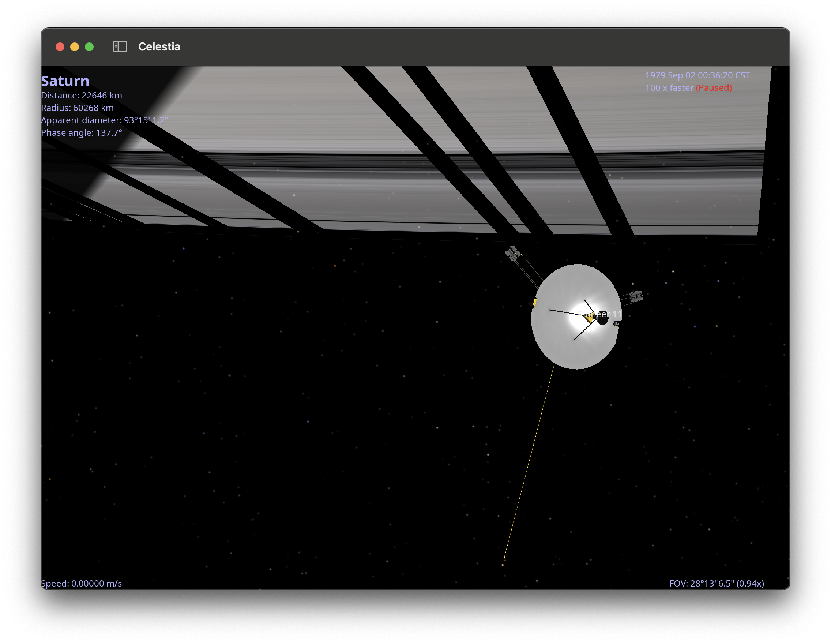Toggle the sidebar panel icon in the titlebar
This screenshot has height=644, width=831.
[x=120, y=46]
